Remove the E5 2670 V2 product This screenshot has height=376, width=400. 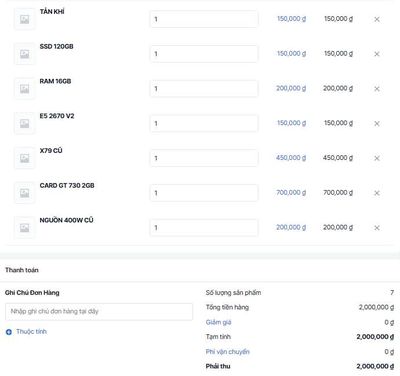(377, 124)
